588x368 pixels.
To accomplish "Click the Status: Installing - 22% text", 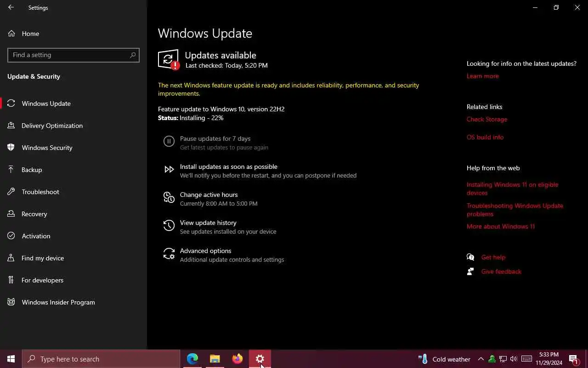I will (191, 118).
